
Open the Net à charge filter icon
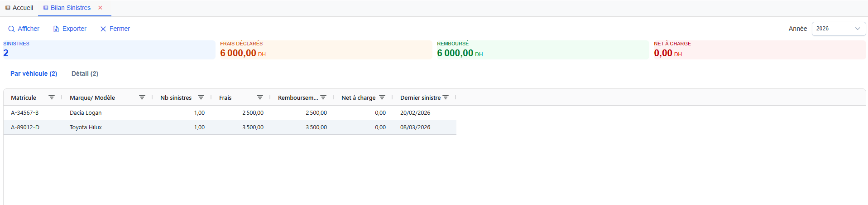click(x=382, y=98)
